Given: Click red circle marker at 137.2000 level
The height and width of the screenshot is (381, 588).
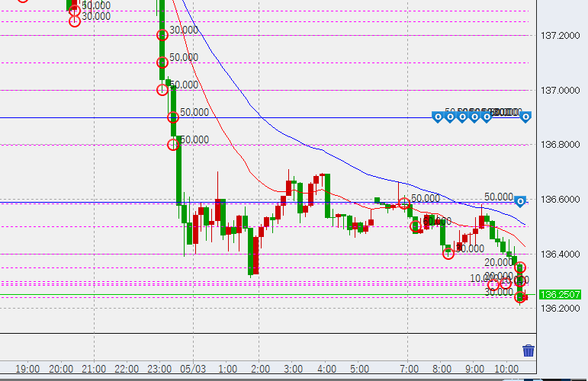Looking at the screenshot, I should click(x=162, y=35).
